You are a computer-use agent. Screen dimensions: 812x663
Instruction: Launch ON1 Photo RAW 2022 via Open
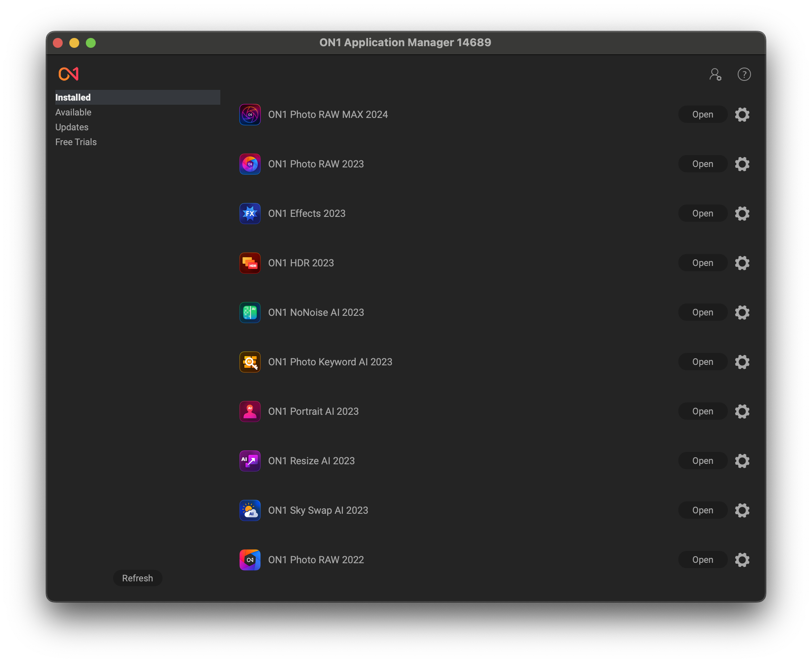(703, 560)
